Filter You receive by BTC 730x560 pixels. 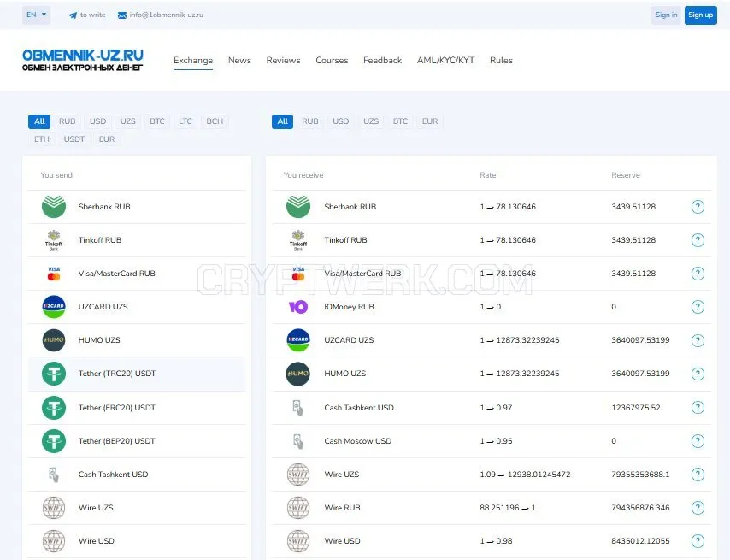[x=400, y=121]
